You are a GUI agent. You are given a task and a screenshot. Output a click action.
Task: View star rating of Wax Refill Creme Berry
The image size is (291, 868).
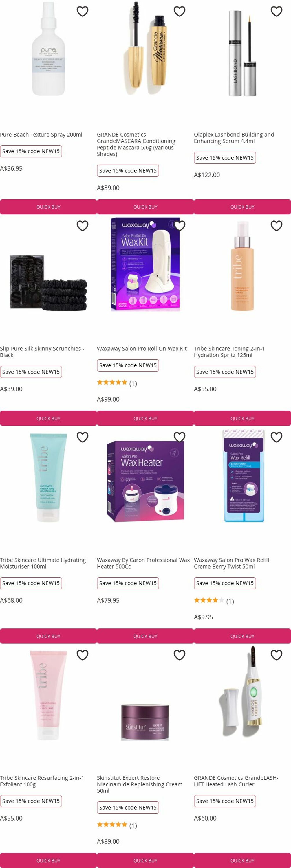(209, 600)
